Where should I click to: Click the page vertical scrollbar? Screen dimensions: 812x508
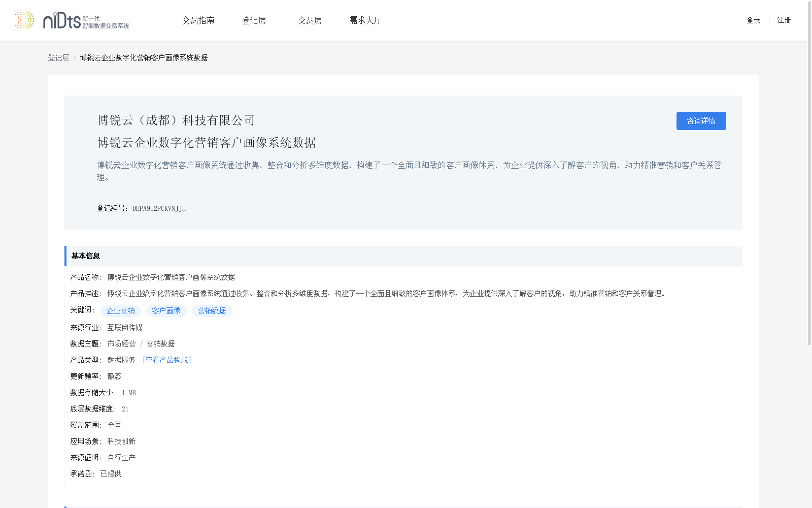809,173
